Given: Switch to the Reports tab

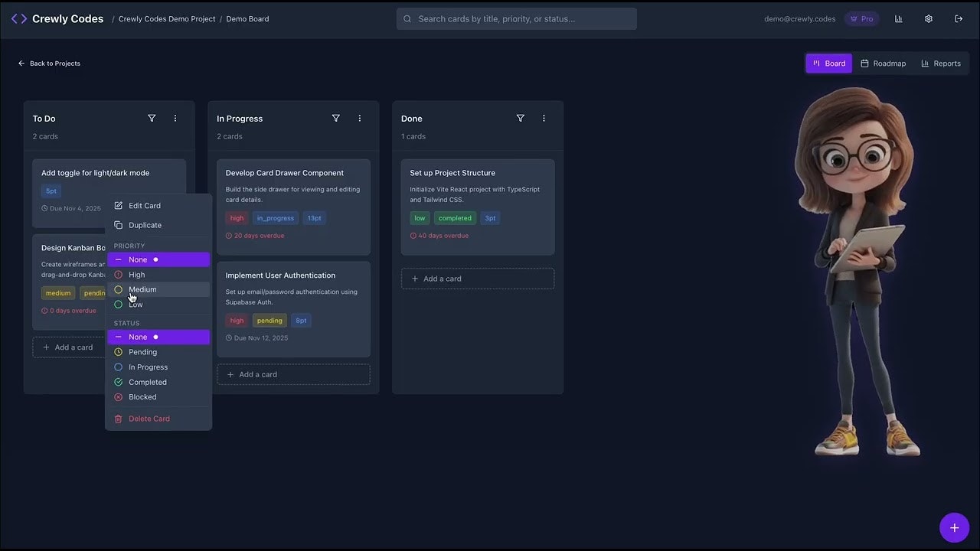Looking at the screenshot, I should (x=940, y=64).
